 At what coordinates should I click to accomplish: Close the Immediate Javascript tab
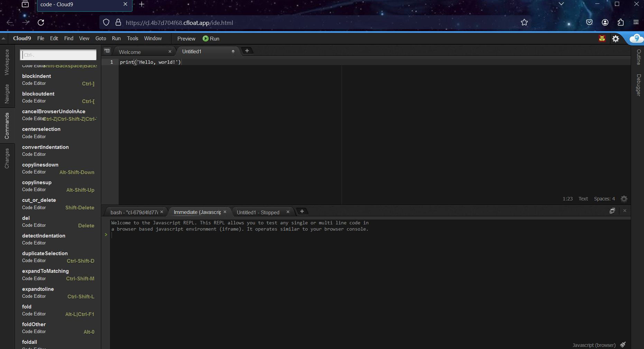(x=225, y=212)
